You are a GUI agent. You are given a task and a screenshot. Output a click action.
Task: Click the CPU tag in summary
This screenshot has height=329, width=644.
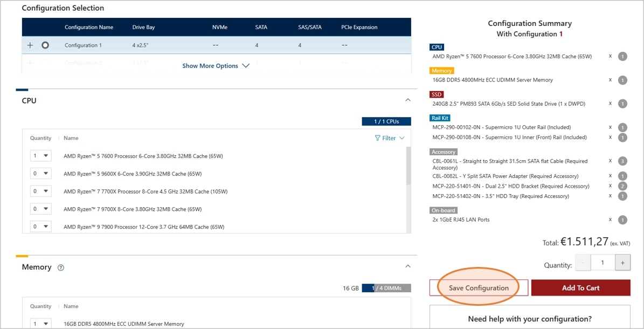point(437,47)
